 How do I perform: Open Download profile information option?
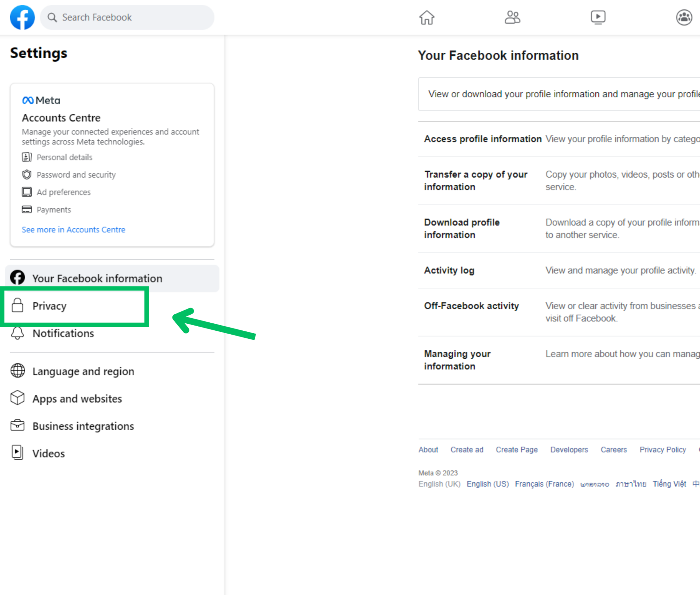[462, 228]
